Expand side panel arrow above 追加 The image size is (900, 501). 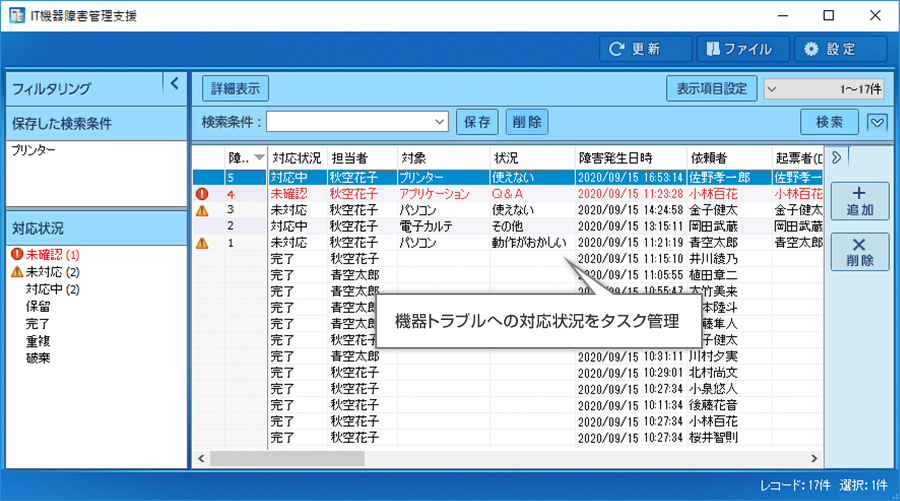pyautogui.click(x=837, y=157)
